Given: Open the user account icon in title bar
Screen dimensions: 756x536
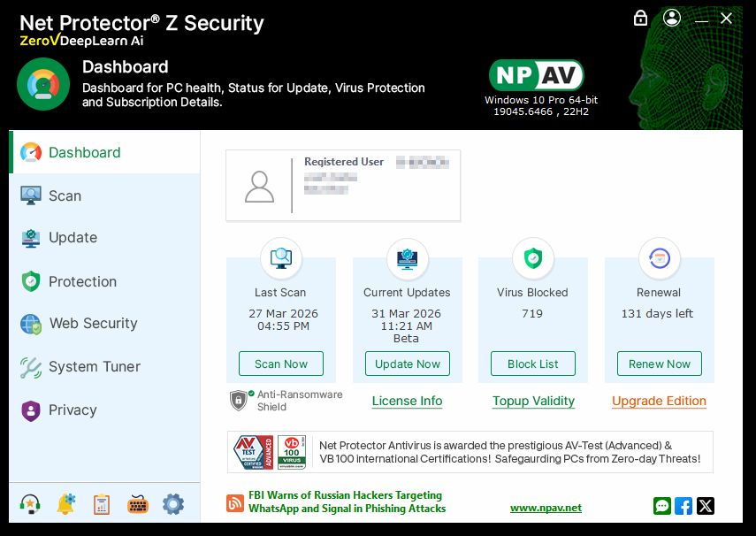Looking at the screenshot, I should pos(672,18).
